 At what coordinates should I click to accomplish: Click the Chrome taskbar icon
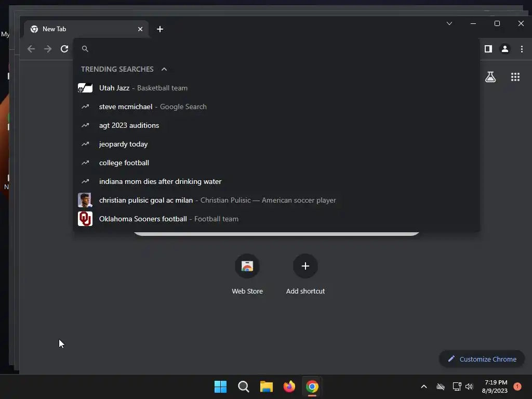tap(312, 387)
